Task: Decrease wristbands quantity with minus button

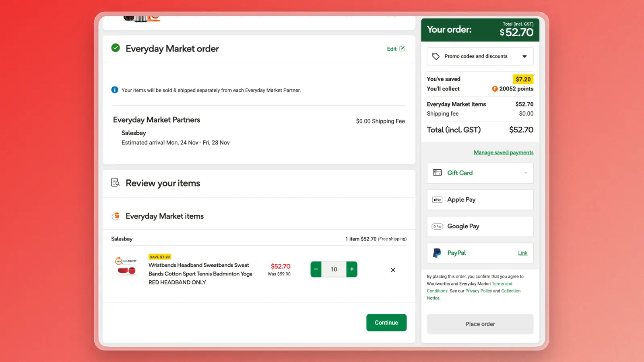Action: (x=316, y=269)
